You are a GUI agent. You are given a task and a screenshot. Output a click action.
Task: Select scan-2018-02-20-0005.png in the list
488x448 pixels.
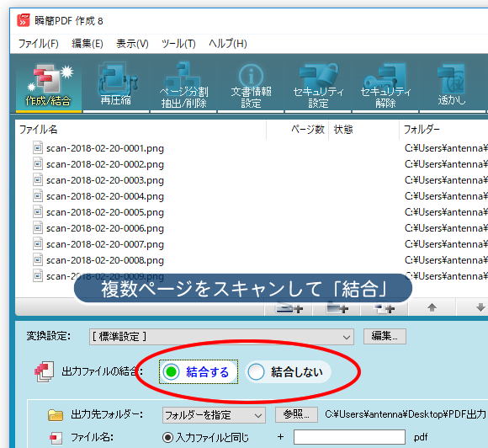[105, 212]
